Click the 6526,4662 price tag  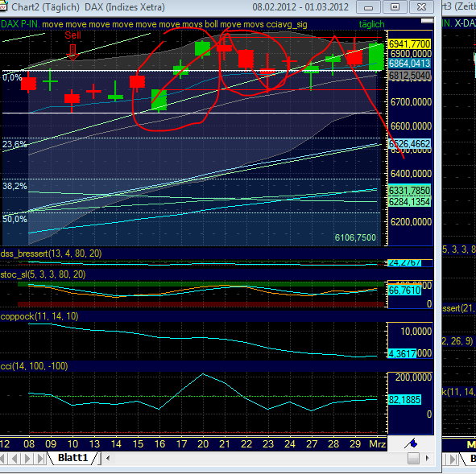[409, 144]
